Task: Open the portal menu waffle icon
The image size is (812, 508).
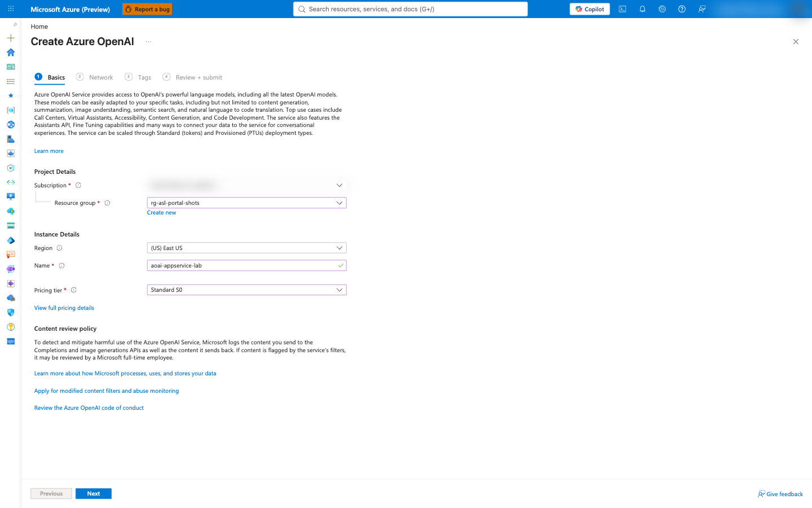Action: [11, 9]
